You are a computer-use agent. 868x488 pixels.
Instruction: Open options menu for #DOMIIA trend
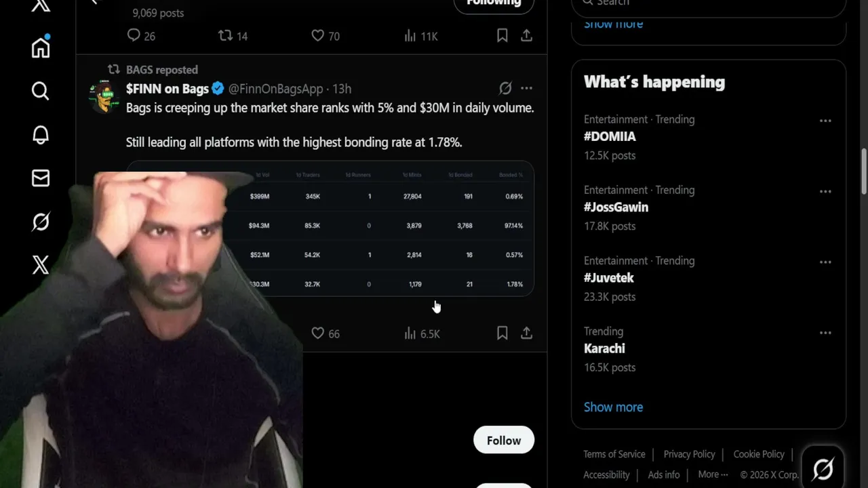(x=825, y=121)
